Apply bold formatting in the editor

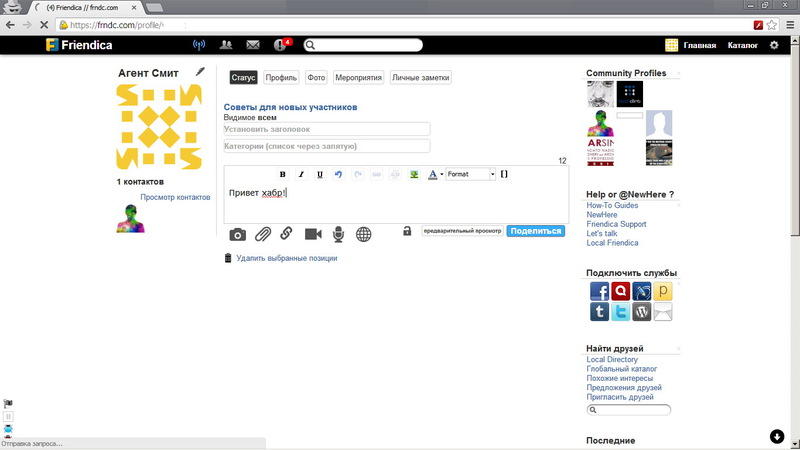(x=282, y=174)
